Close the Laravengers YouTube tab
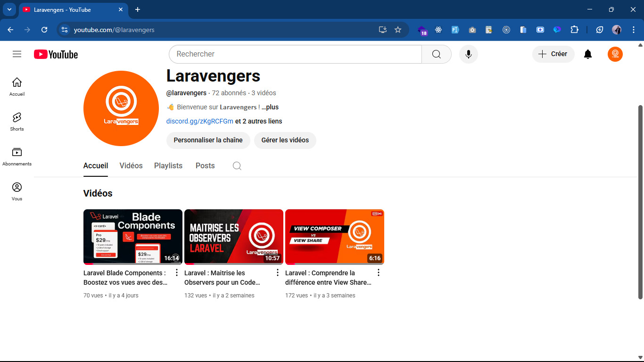The width and height of the screenshot is (644, 362). click(x=121, y=9)
